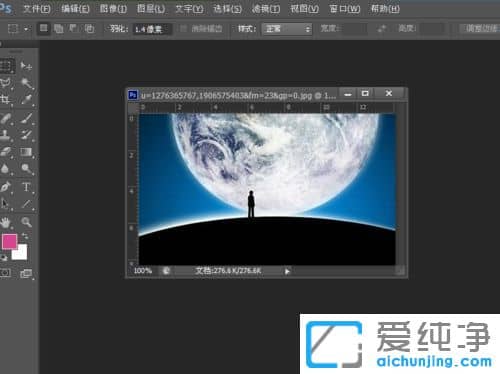Click the 100% zoom level field
Viewport: 500px width, 374px height.
coord(143,271)
